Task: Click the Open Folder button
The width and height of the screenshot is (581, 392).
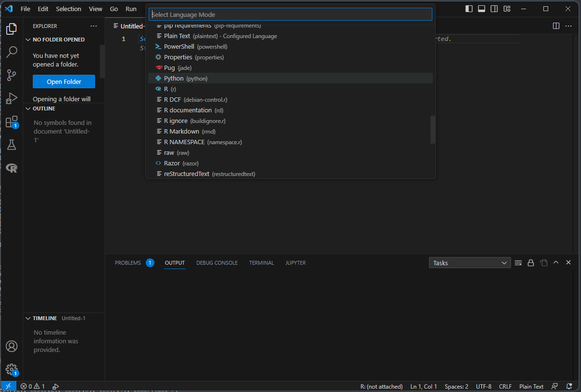Action: (x=63, y=81)
